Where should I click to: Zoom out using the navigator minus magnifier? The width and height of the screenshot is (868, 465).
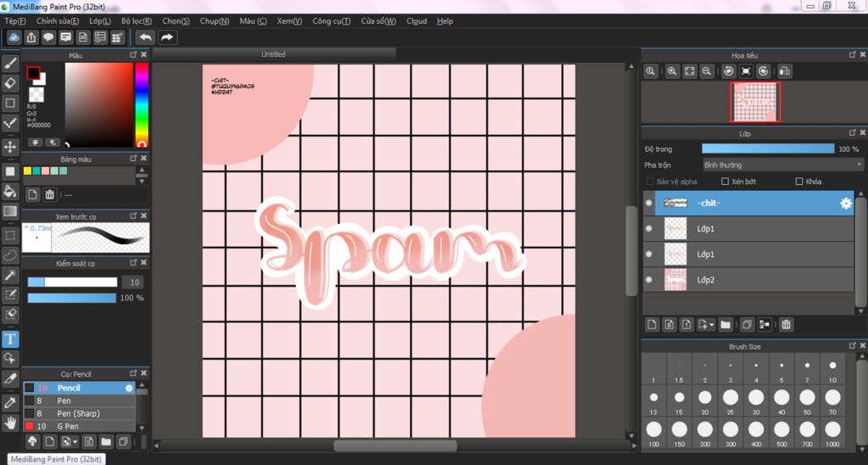(x=706, y=71)
